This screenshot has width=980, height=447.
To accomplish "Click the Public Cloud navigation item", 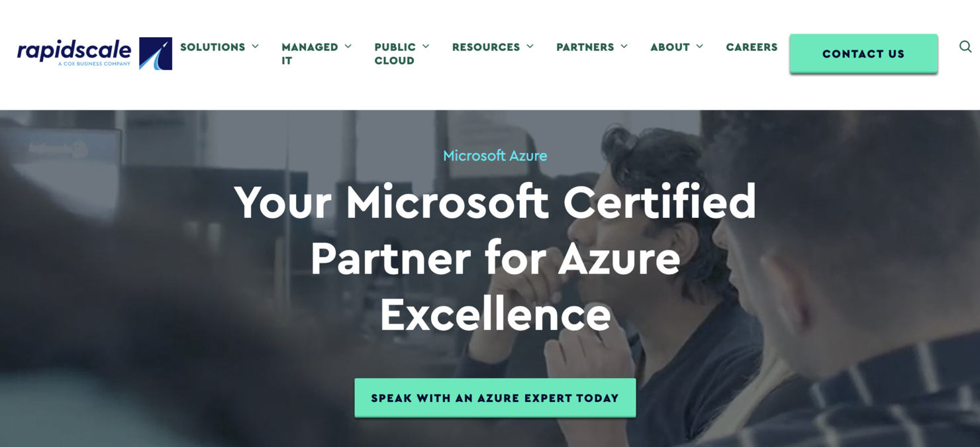I will point(394,53).
